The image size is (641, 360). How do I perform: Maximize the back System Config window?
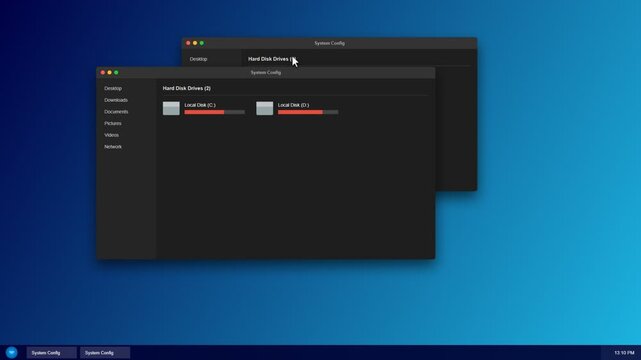(202, 43)
